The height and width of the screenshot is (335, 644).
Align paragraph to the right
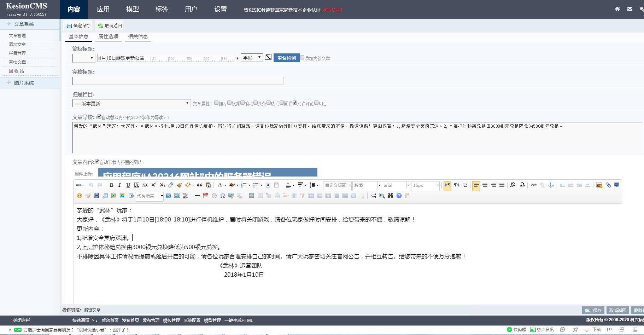pyautogui.click(x=493, y=185)
